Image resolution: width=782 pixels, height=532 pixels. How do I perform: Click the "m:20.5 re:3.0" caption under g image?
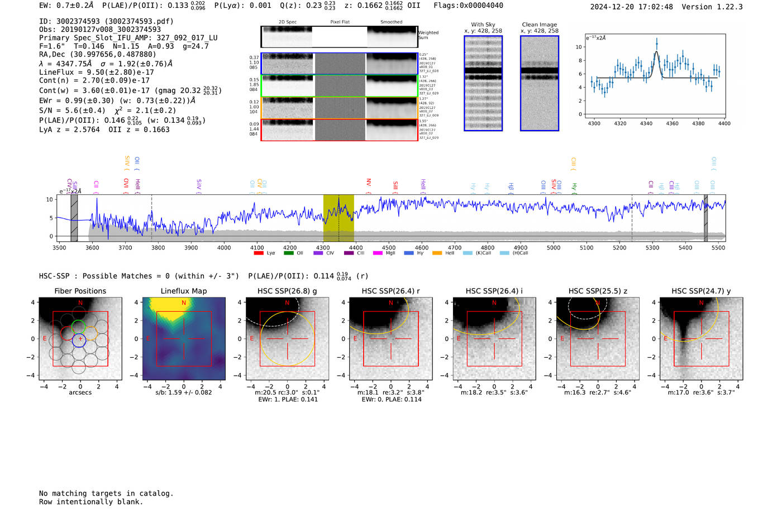click(287, 392)
